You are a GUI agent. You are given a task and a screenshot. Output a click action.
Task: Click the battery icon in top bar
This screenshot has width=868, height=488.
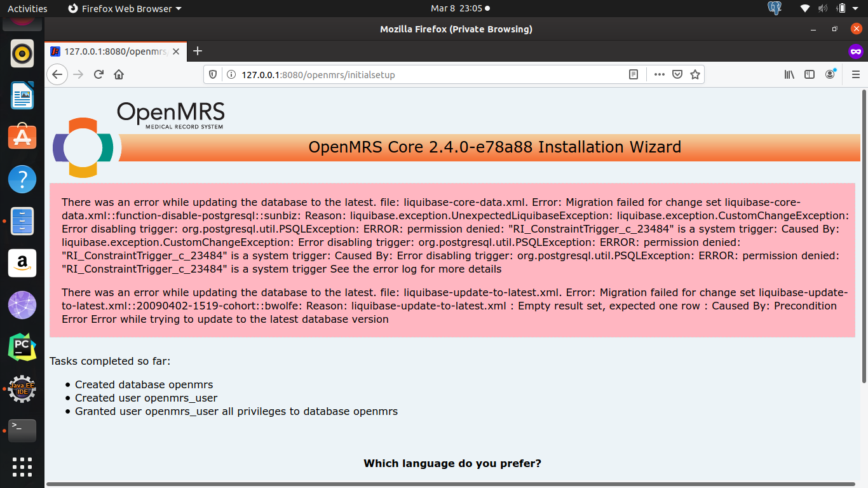tap(841, 9)
